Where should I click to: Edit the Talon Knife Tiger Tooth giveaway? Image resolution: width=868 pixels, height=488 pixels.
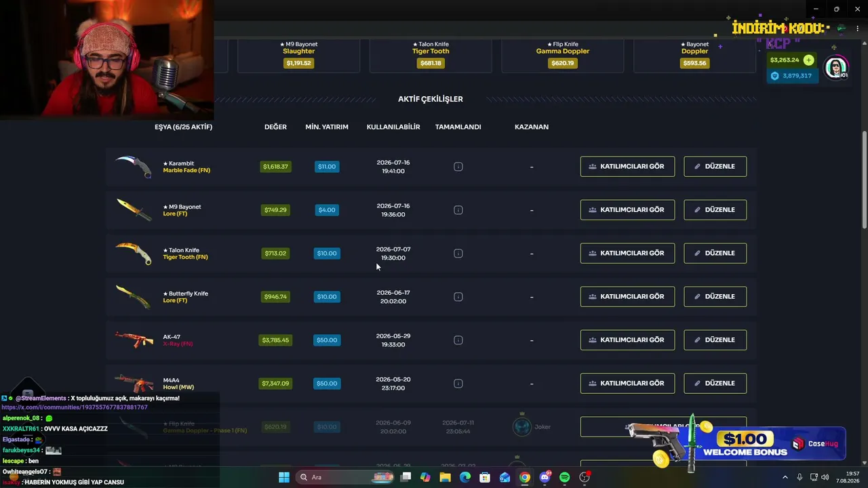pyautogui.click(x=715, y=253)
